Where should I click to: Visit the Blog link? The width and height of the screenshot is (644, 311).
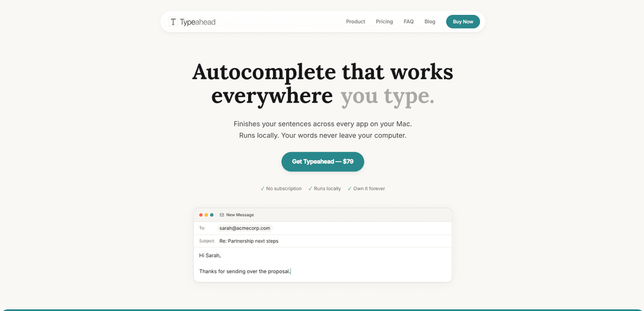[x=430, y=21]
